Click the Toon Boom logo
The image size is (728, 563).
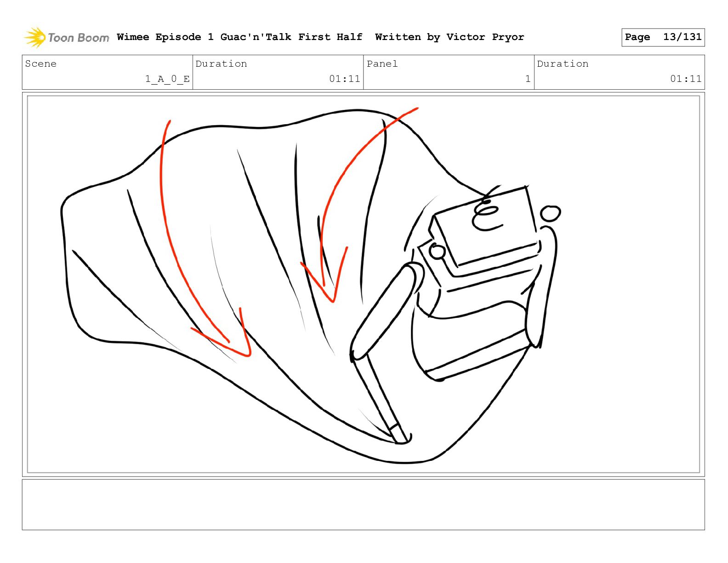tap(66, 37)
